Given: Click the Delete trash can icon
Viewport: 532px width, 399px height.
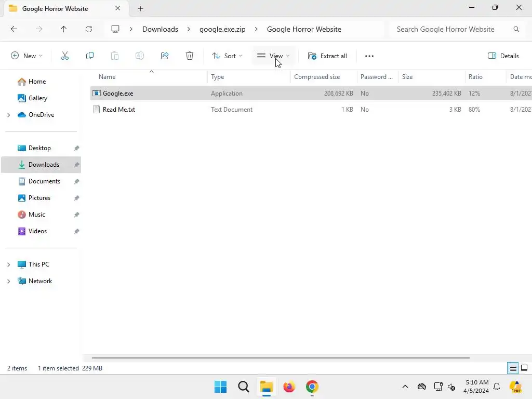Looking at the screenshot, I should (190, 56).
